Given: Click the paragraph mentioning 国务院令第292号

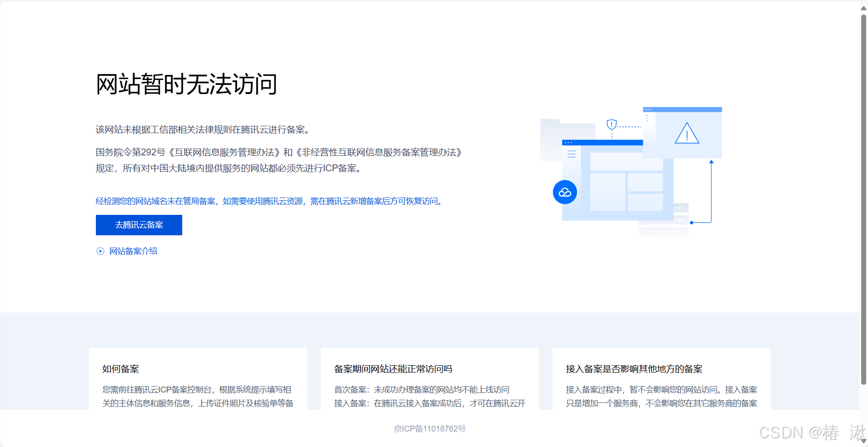Looking at the screenshot, I should [279, 160].
